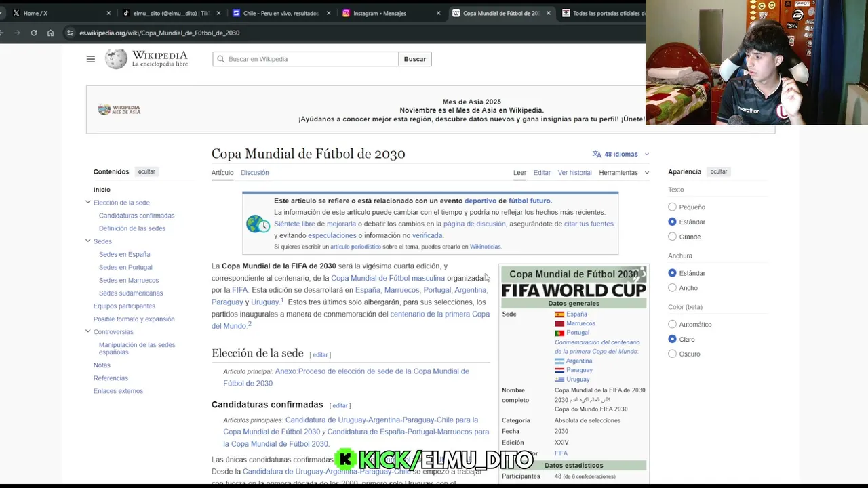Image resolution: width=868 pixels, height=488 pixels.
Task: Click the browser address bar URL
Action: (x=159, y=33)
